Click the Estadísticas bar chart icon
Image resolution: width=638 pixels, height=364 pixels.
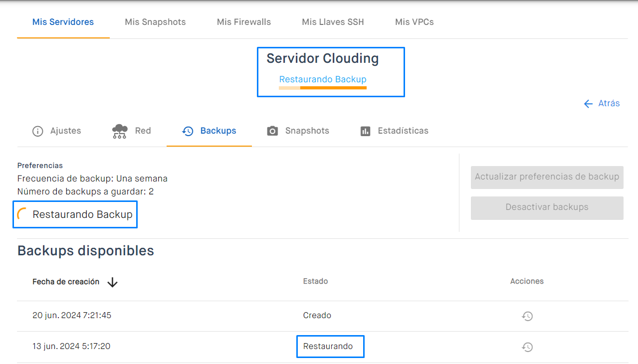(x=366, y=131)
